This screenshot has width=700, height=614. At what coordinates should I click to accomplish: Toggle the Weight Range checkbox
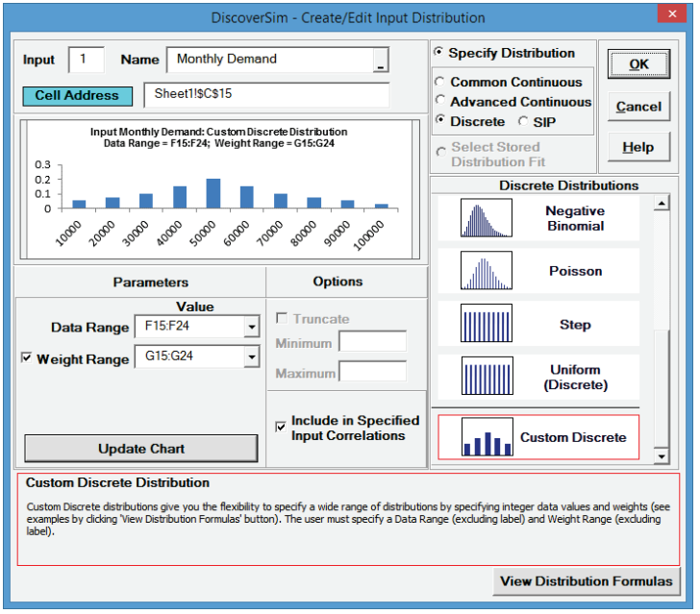pos(26,357)
